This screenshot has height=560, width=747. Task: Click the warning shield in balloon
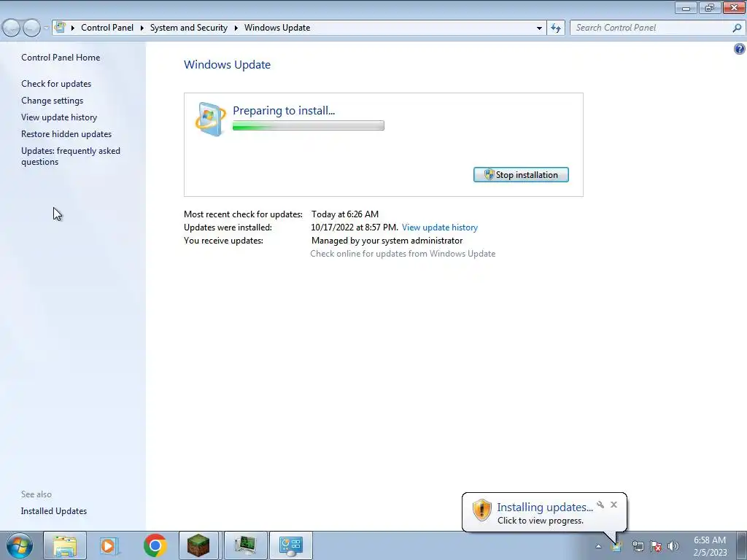tap(481, 510)
